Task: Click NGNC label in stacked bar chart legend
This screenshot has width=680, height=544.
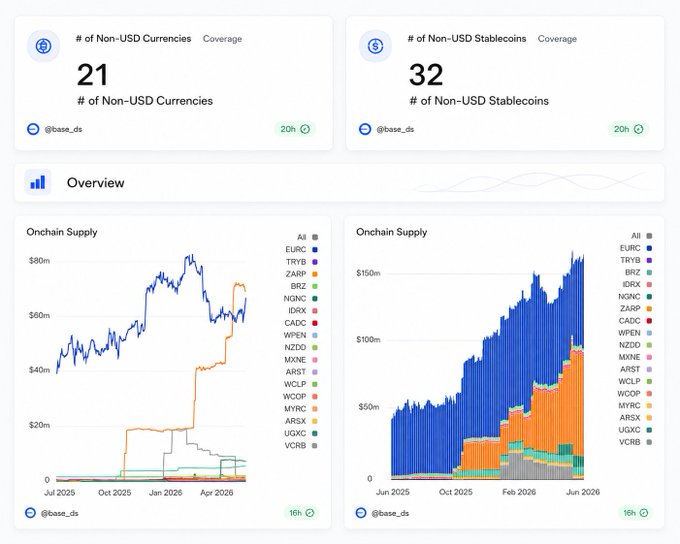Action: pyautogui.click(x=629, y=297)
